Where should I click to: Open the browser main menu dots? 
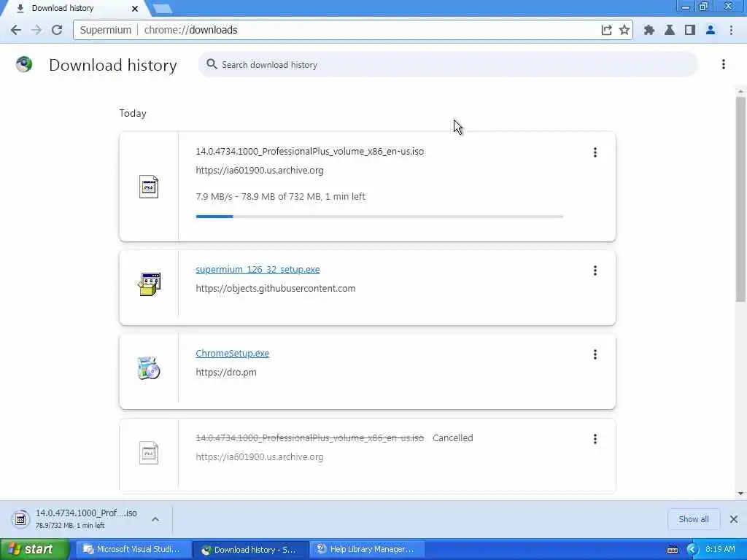click(731, 30)
